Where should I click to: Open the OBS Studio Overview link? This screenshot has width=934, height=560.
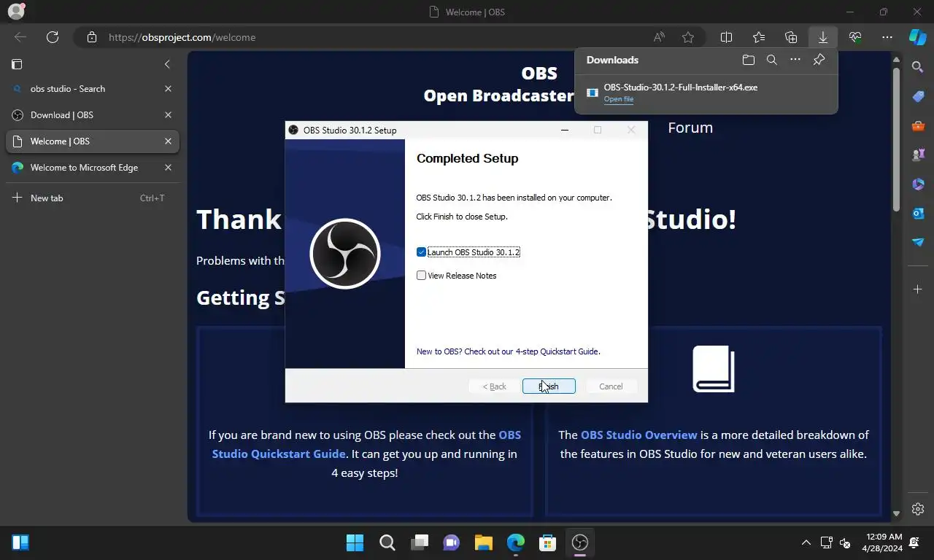[639, 435]
